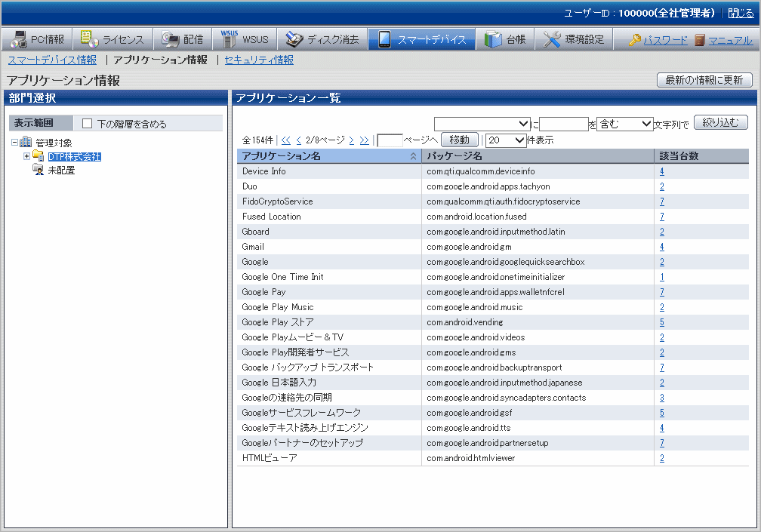Switch to スマートデバイス情報 sub-tab
The height and width of the screenshot is (532, 761).
52,60
